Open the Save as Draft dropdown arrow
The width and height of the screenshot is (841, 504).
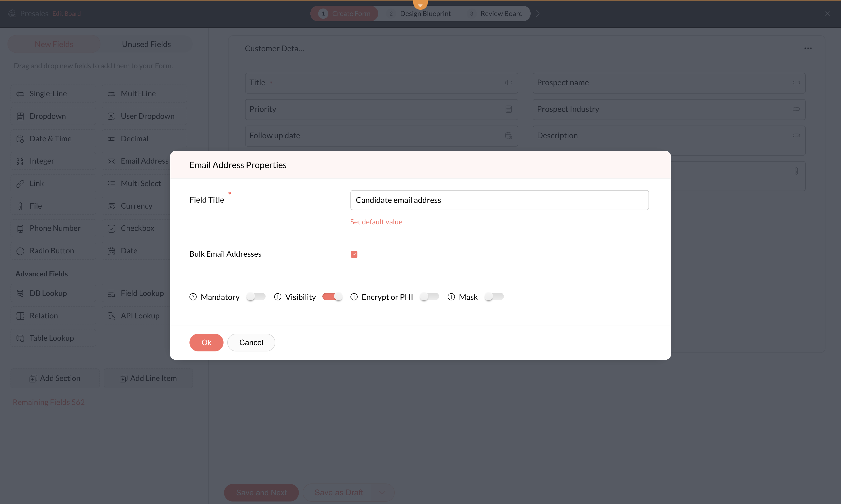[382, 492]
